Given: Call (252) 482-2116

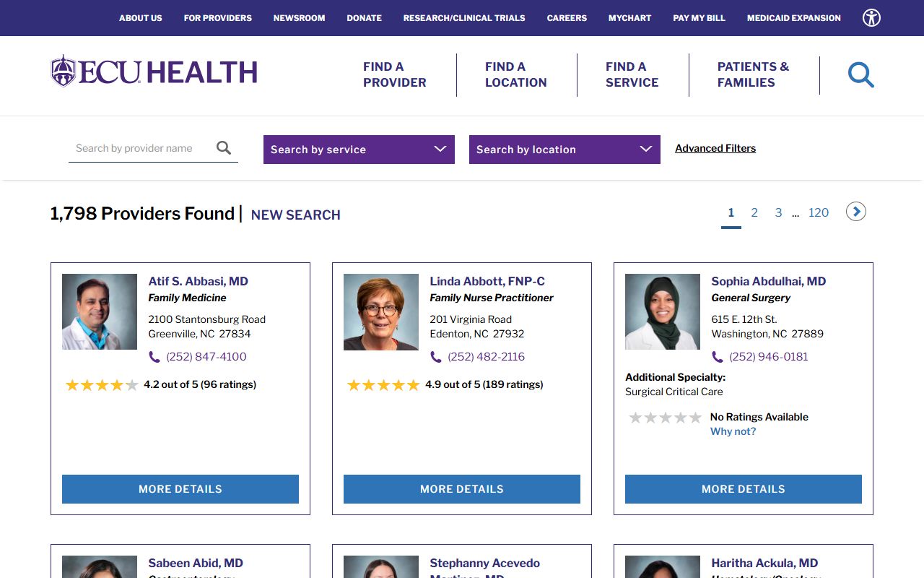Looking at the screenshot, I should click(487, 357).
